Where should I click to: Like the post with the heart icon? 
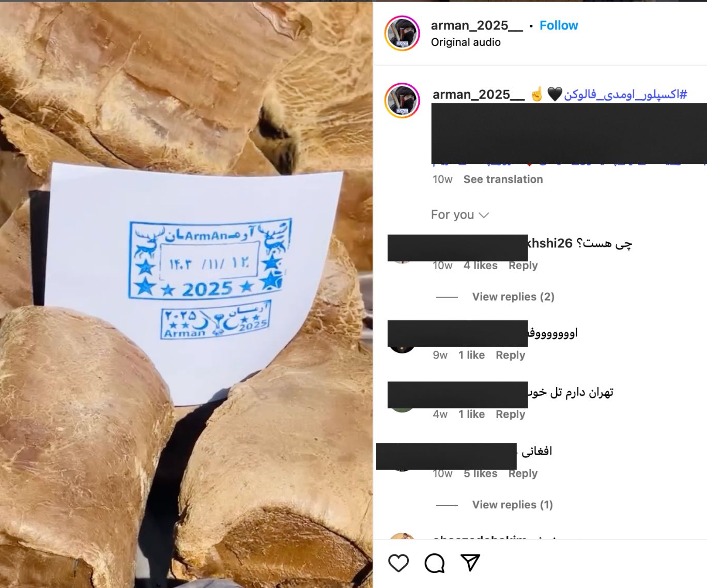[x=398, y=563]
